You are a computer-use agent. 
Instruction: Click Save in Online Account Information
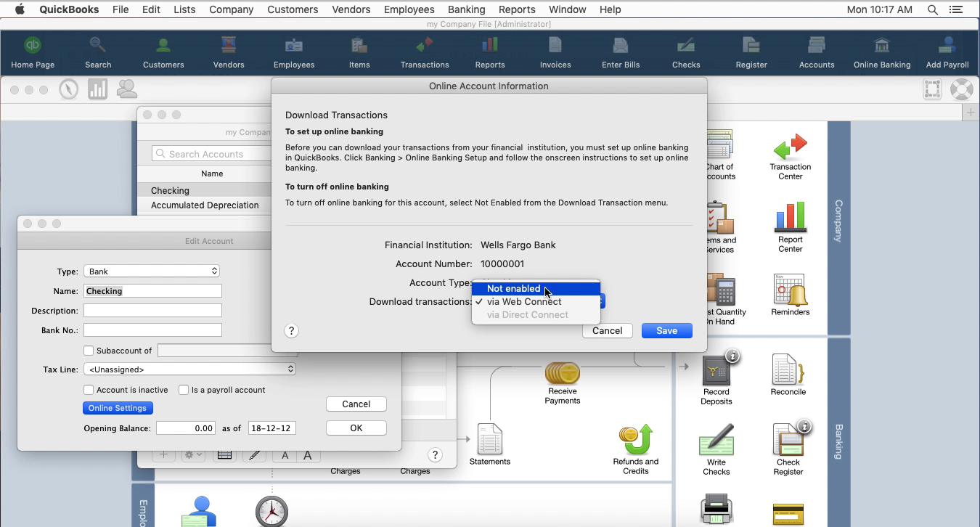click(666, 330)
